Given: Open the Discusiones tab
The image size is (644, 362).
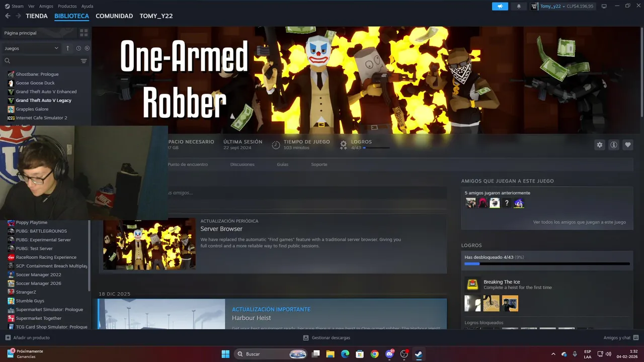Looking at the screenshot, I should (243, 164).
